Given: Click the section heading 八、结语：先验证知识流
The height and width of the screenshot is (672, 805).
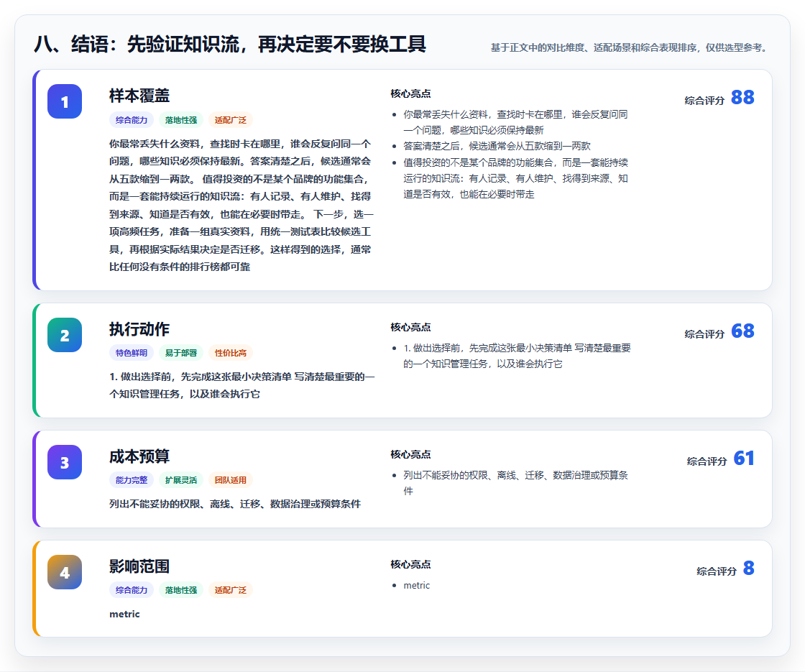Looking at the screenshot, I should point(230,44).
